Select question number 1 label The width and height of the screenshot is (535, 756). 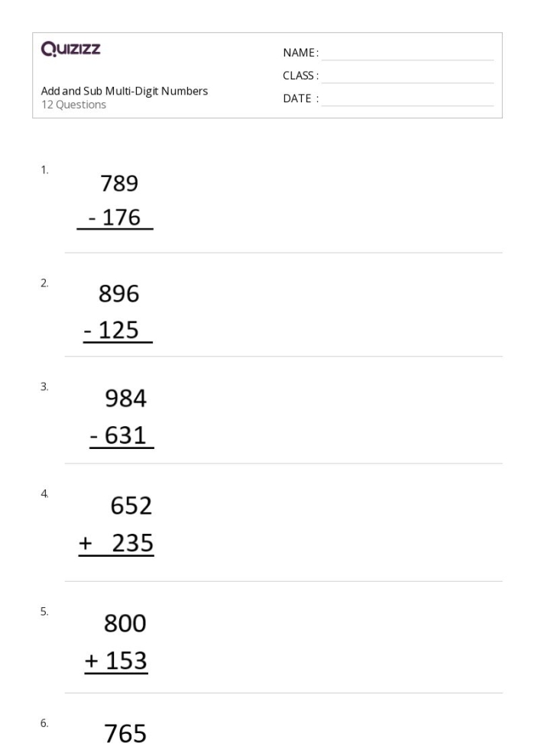click(x=44, y=170)
